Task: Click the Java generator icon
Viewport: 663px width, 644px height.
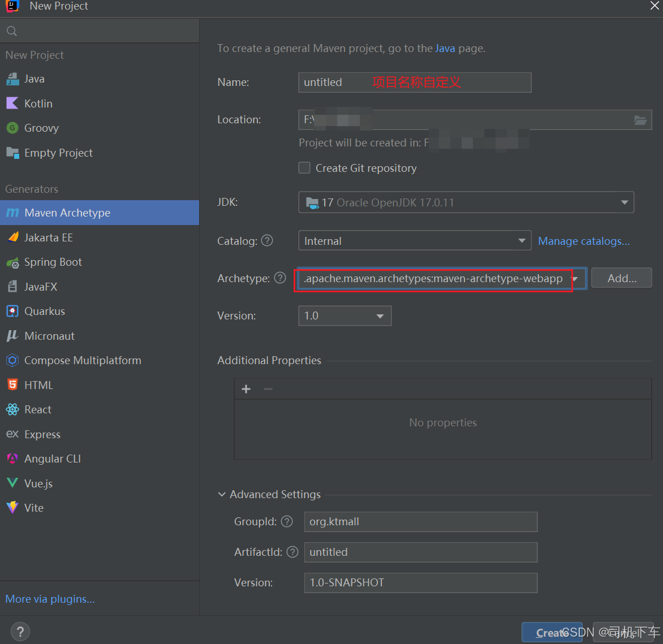Action: click(12, 79)
